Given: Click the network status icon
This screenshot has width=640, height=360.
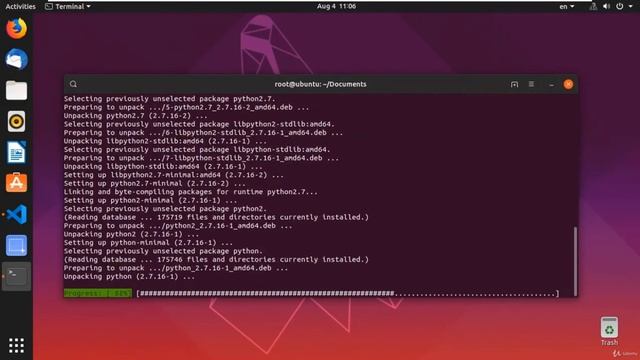Looking at the screenshot, I should pyautogui.click(x=593, y=7).
